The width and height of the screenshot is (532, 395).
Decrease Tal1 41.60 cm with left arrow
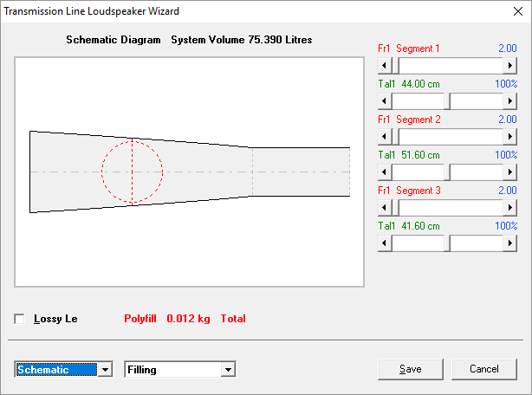385,243
